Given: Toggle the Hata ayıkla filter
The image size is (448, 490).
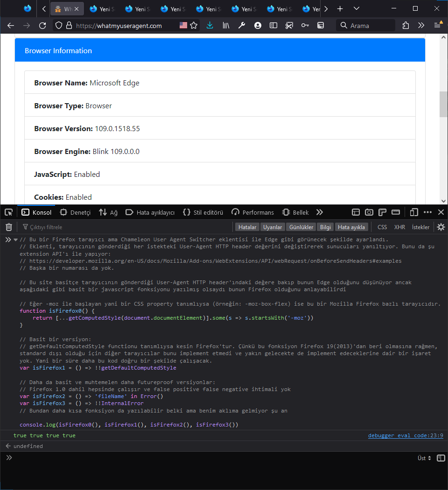Looking at the screenshot, I should click(x=351, y=227).
